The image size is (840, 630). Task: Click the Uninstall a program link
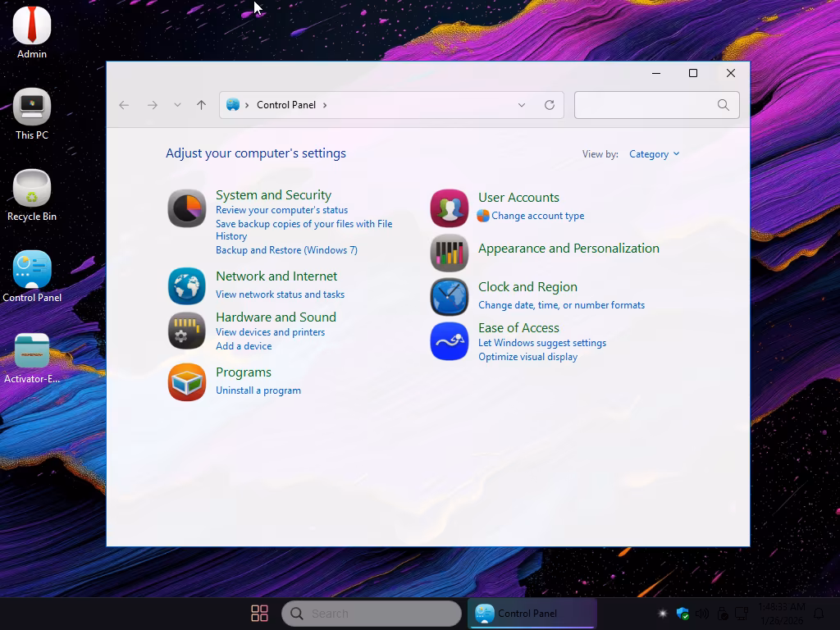pos(258,390)
